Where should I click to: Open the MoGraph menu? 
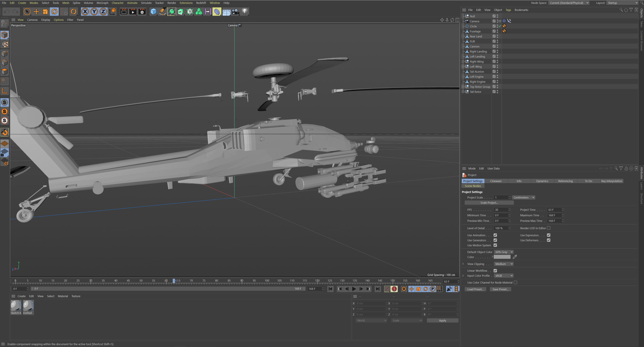102,3
